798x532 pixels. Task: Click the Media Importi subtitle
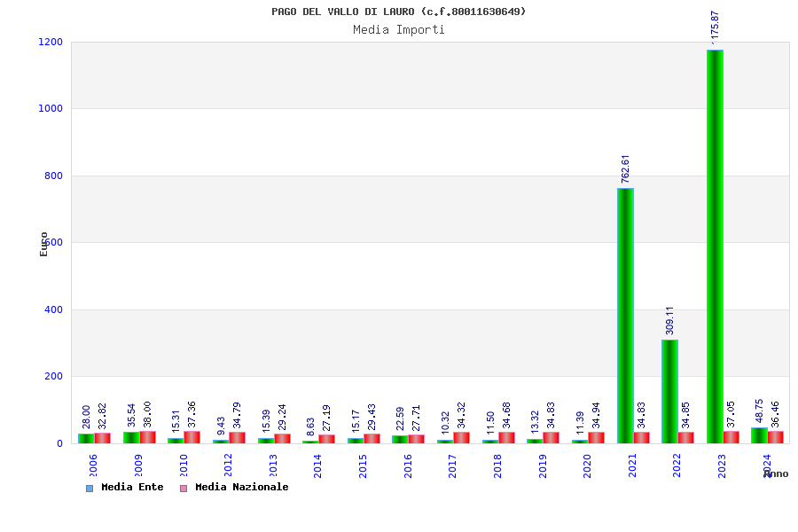click(399, 29)
